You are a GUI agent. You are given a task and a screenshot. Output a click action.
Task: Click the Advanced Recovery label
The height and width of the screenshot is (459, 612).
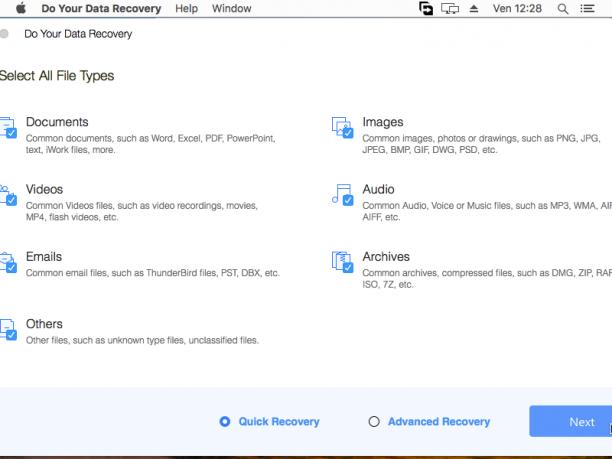439,422
